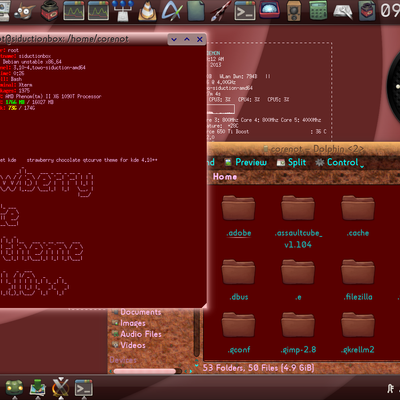Select Videos in Dolphin places panel
Viewport: 400px width, 400px height.
tap(129, 345)
